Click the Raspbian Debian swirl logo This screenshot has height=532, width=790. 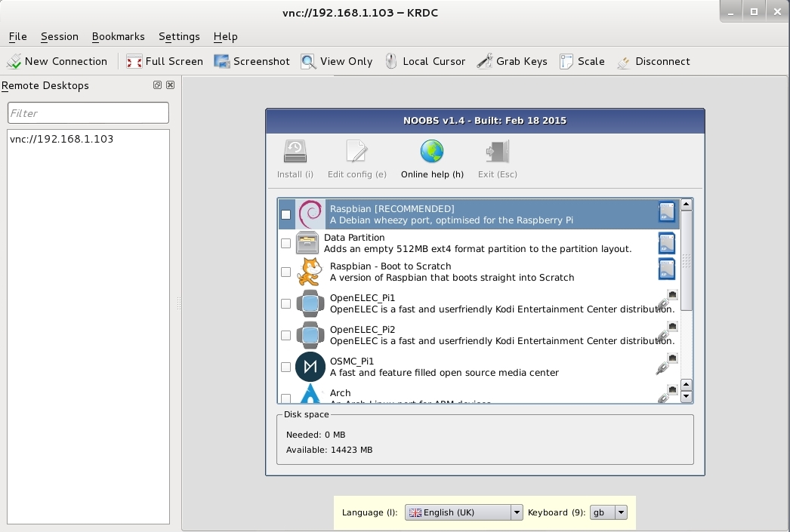tap(310, 214)
